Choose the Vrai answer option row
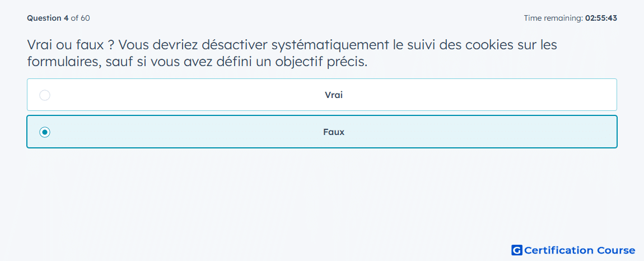The height and width of the screenshot is (261, 644). [x=322, y=95]
